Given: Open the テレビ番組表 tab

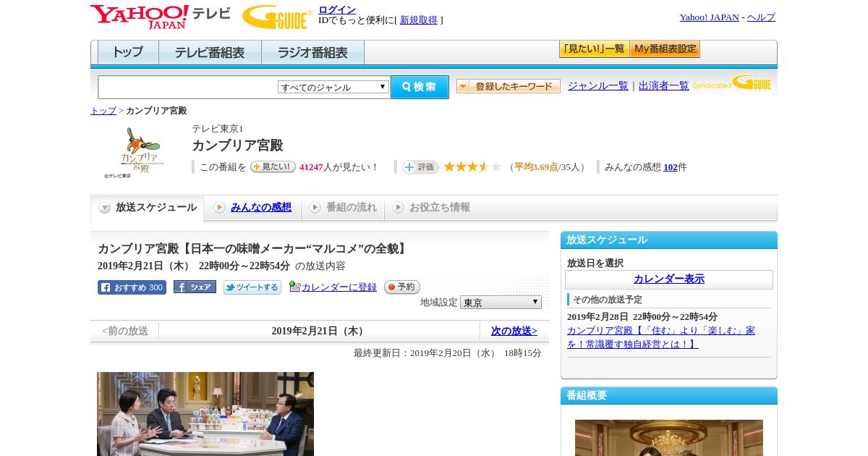Looking at the screenshot, I should click(210, 53).
